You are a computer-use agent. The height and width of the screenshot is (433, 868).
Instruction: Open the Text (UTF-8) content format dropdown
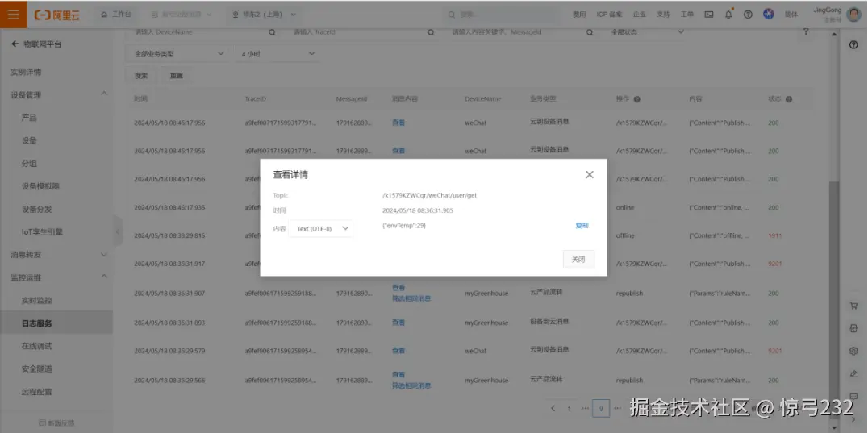(321, 228)
